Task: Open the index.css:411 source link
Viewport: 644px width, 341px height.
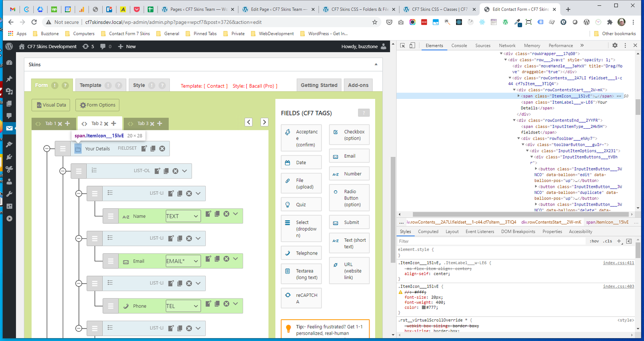Action: tap(618, 263)
